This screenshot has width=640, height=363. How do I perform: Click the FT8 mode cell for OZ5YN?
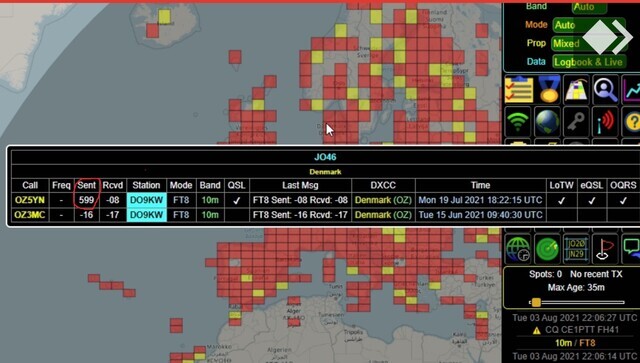(181, 200)
